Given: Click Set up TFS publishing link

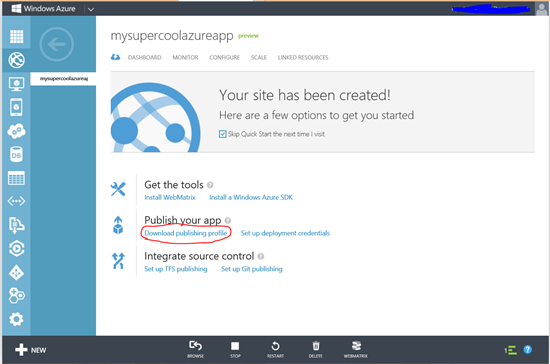Looking at the screenshot, I should tap(176, 269).
